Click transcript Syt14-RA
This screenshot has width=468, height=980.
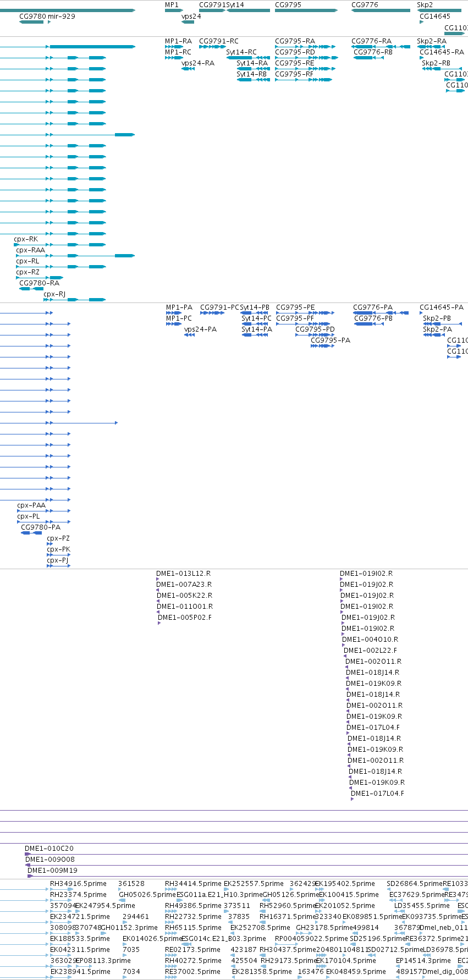click(252, 63)
